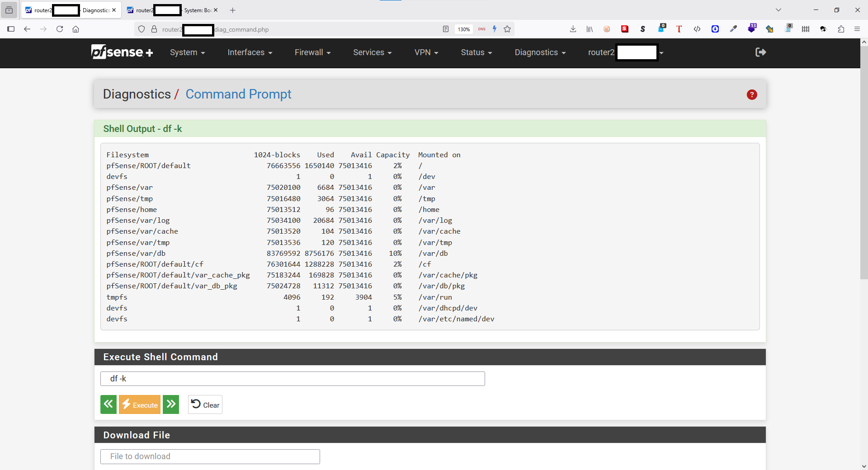Screen dimensions: 868x470
Task: Click the pfSense/var/db row text
Action: click(x=136, y=253)
